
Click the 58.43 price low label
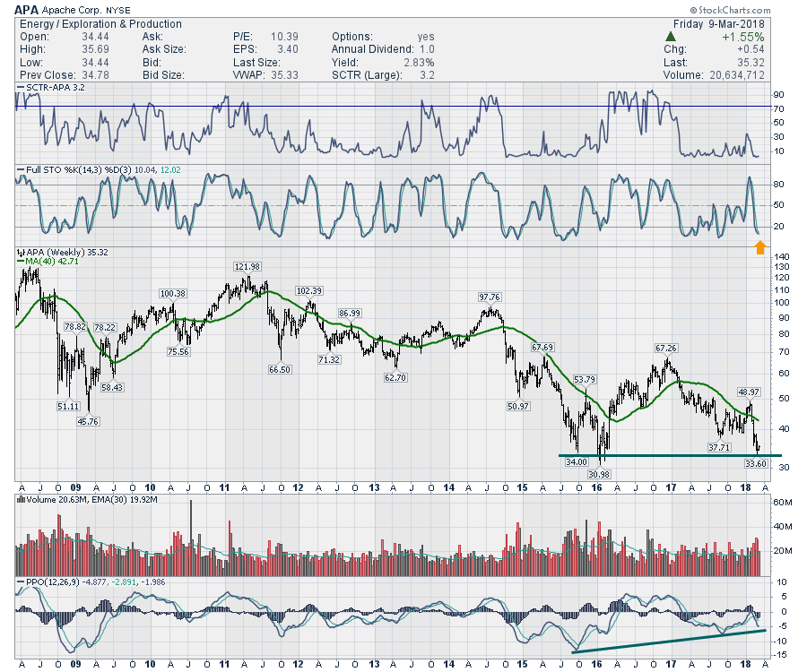(x=111, y=388)
